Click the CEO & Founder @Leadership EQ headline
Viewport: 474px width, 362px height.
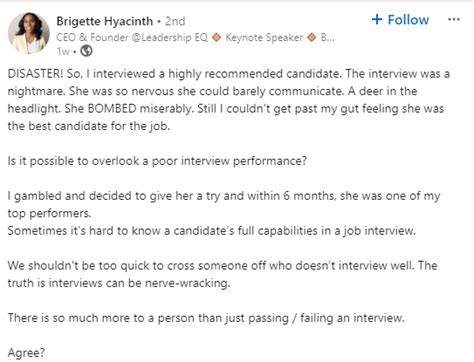point(132,37)
